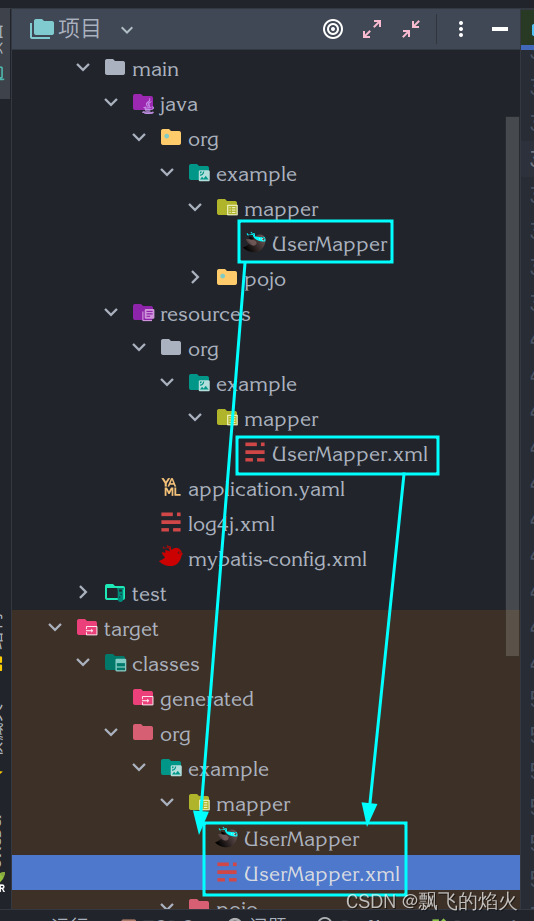Click the mybatis-config.xml bird icon
The width and height of the screenshot is (534, 921).
(171, 556)
